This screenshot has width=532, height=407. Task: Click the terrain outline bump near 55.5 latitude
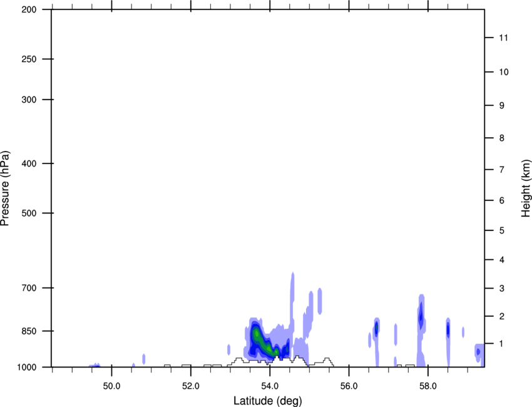[327, 362]
